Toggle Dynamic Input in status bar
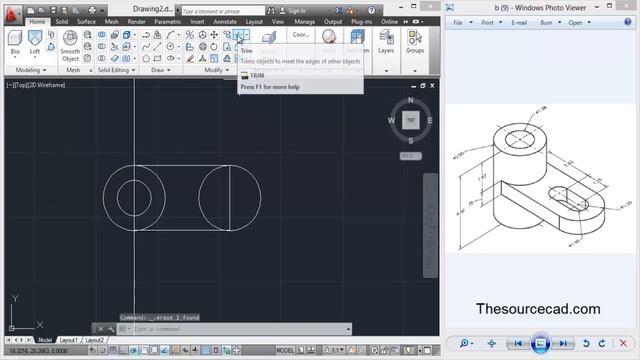 coord(185,350)
